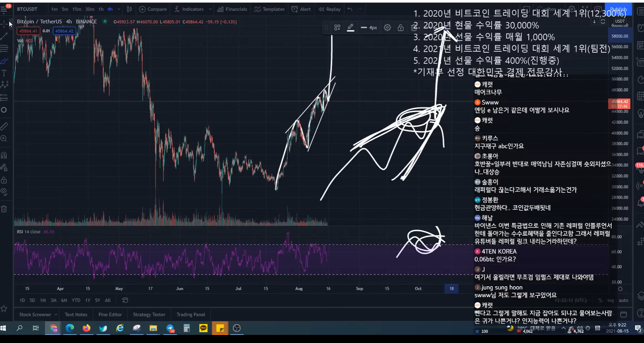This screenshot has width=644, height=343.
Task: Open Telegram from the taskbar
Action: [x=170, y=328]
